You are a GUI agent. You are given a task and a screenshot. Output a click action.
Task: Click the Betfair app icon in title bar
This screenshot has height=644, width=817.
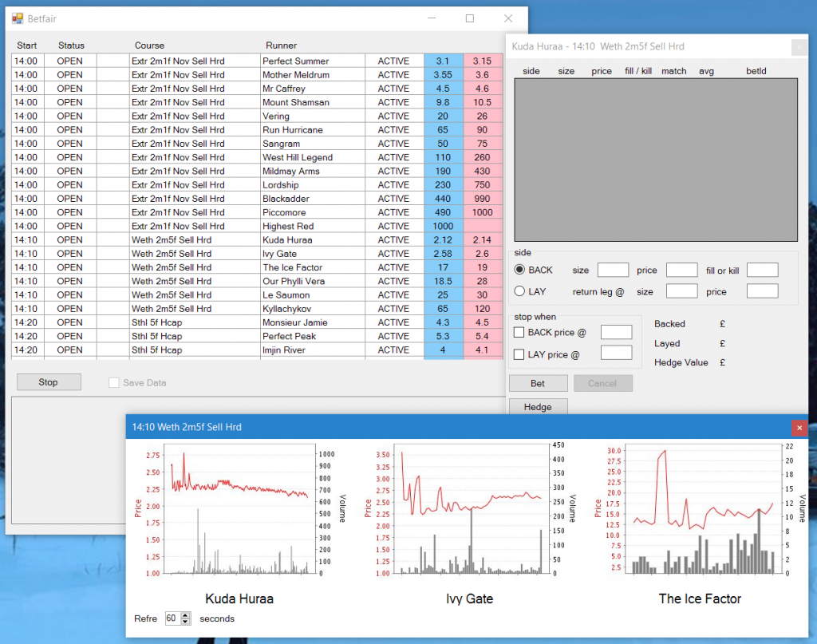[18, 19]
